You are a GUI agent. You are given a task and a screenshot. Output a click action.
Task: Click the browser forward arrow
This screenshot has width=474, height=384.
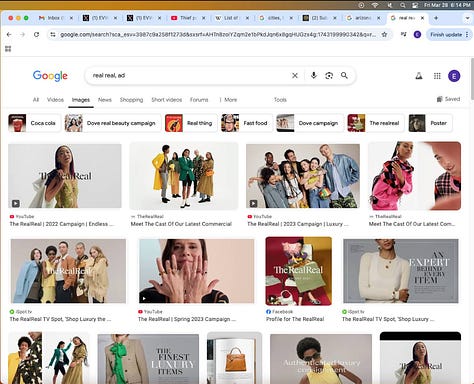point(22,35)
